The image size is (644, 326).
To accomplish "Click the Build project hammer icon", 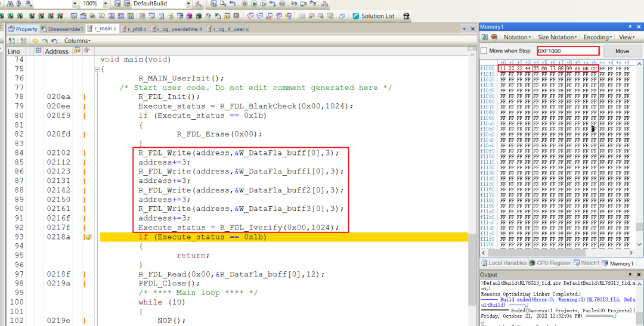I will pyautogui.click(x=199, y=4).
